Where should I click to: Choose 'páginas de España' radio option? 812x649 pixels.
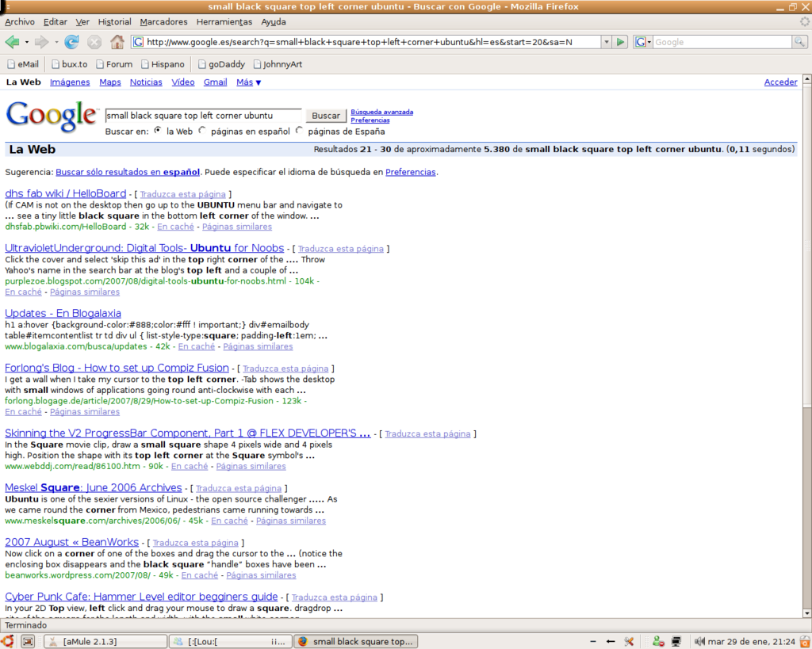click(x=300, y=131)
